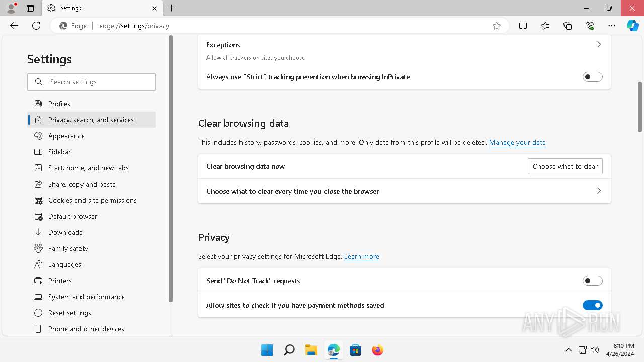Screen dimensions: 644x362
Task: Open Manage your data link
Action: click(517, 142)
